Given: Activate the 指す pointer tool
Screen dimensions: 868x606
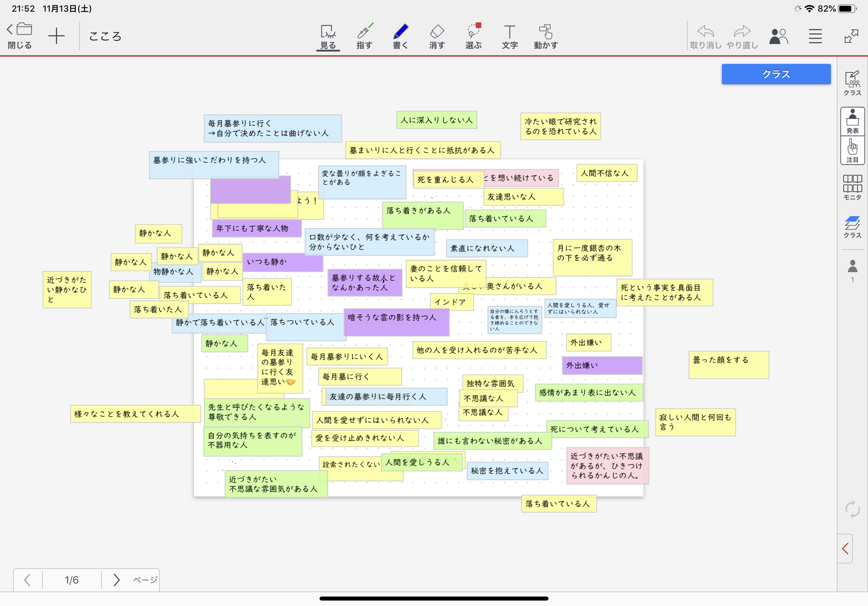Looking at the screenshot, I should click(365, 36).
